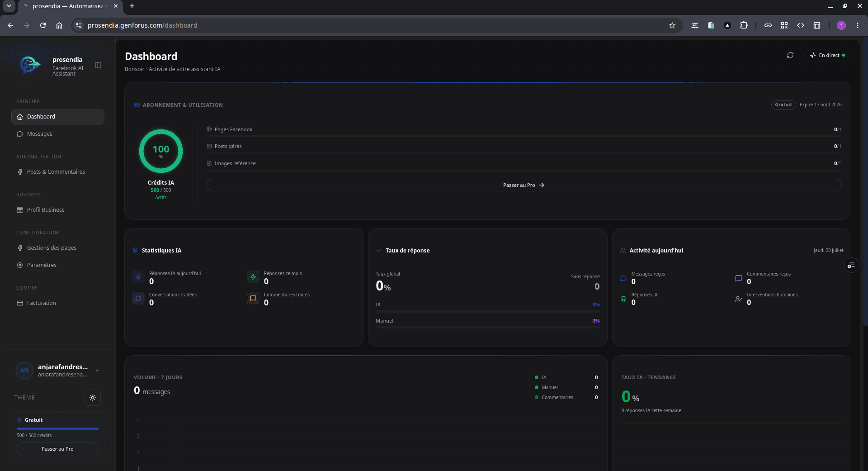Click the Crédits IA circular gauge
The image size is (868, 471).
tap(161, 151)
